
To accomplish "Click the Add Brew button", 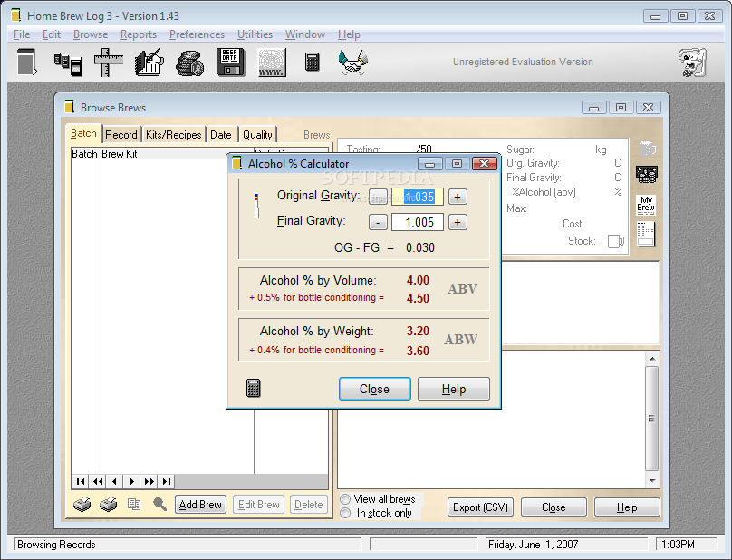I will (200, 505).
